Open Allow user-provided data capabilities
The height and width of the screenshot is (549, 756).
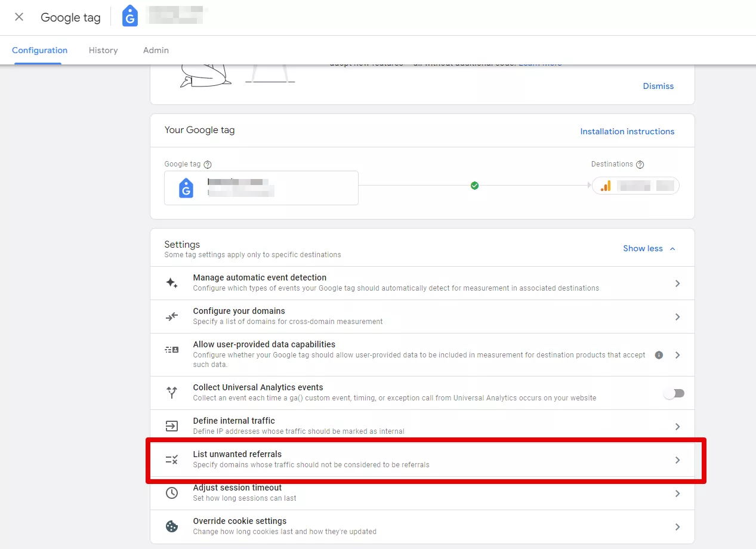pyautogui.click(x=422, y=354)
